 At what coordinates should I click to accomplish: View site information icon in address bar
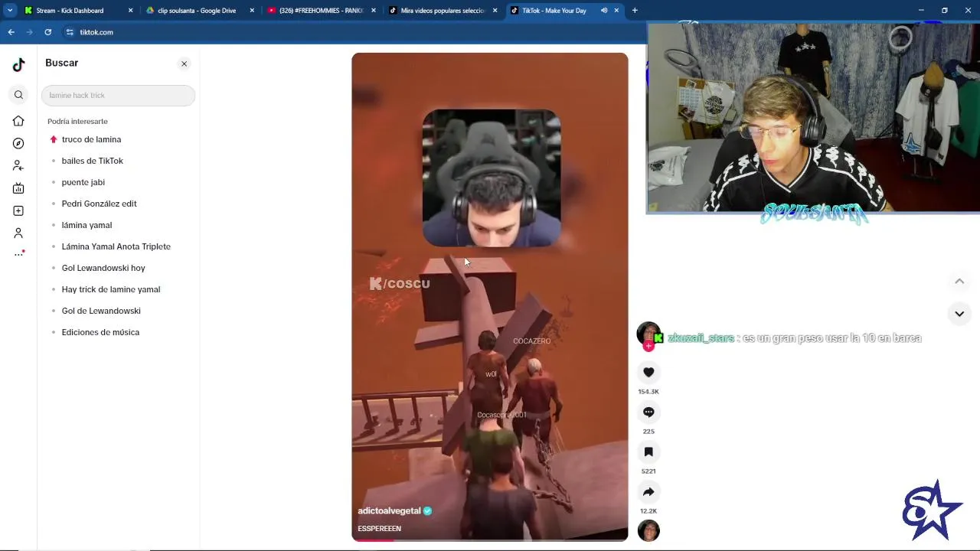[x=70, y=32]
